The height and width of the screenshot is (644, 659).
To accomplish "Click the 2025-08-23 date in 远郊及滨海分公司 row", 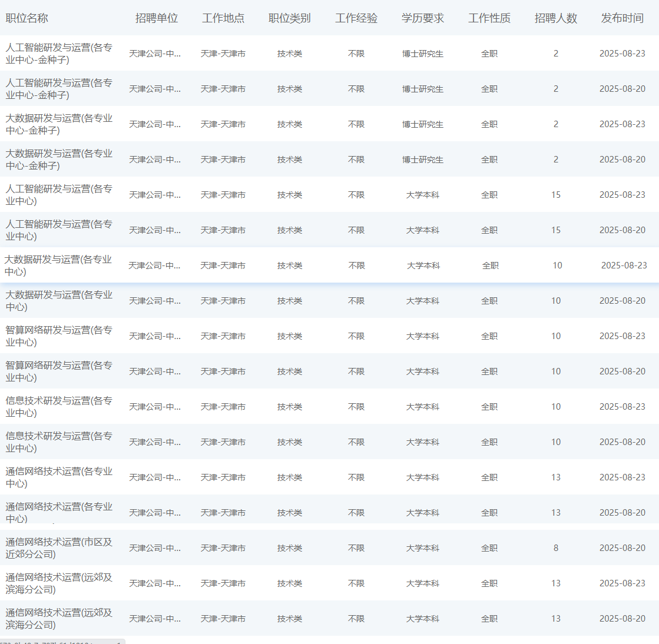I will click(x=622, y=583).
